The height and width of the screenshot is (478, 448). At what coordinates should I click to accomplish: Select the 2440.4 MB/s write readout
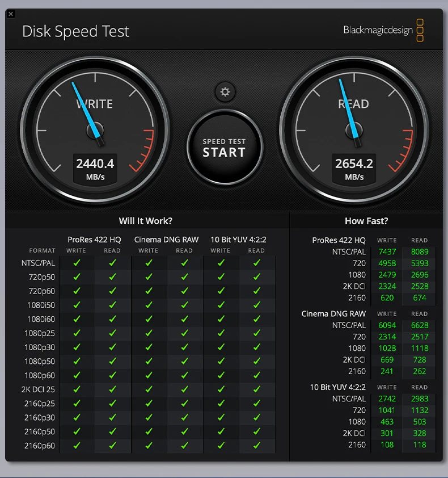95,169
